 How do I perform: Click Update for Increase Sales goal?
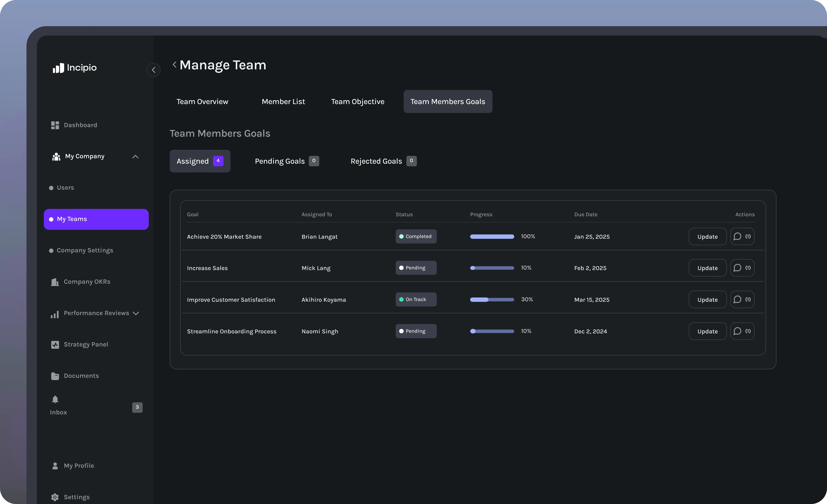(707, 268)
